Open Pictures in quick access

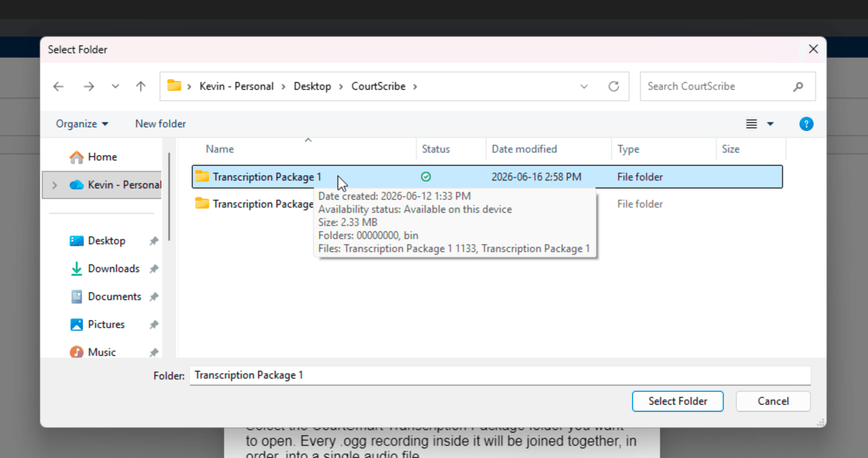[x=106, y=325]
